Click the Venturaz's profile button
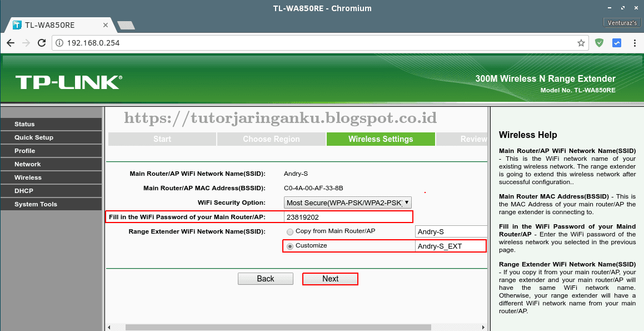 622,23
